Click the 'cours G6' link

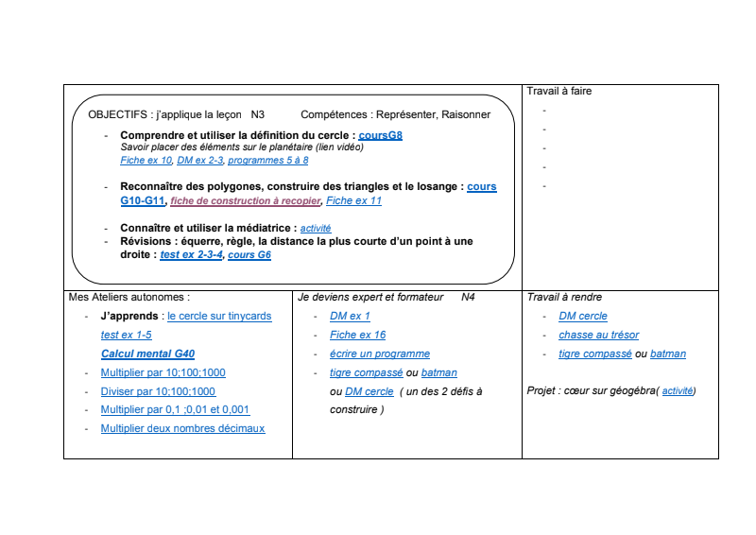249,255
